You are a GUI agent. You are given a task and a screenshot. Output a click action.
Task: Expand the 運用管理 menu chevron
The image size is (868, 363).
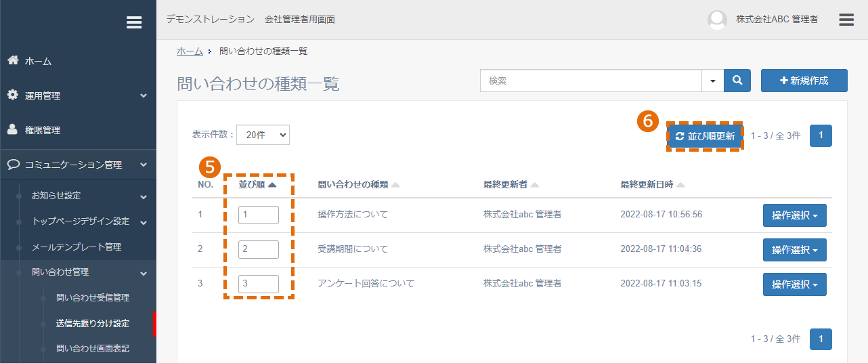click(144, 95)
